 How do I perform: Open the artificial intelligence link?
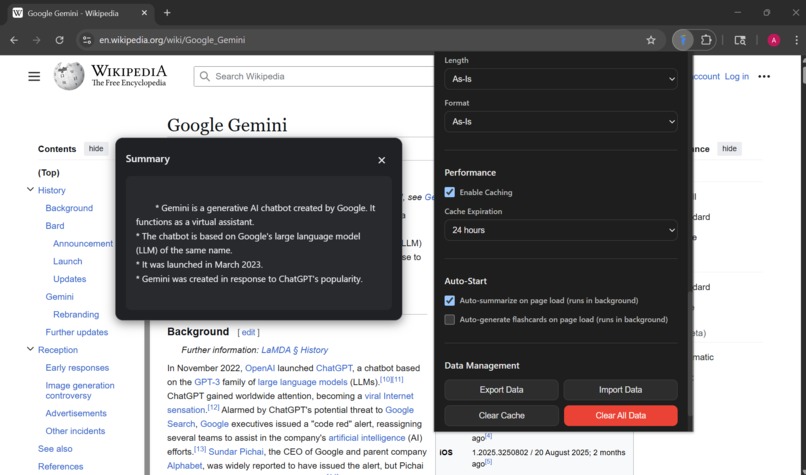pos(367,438)
